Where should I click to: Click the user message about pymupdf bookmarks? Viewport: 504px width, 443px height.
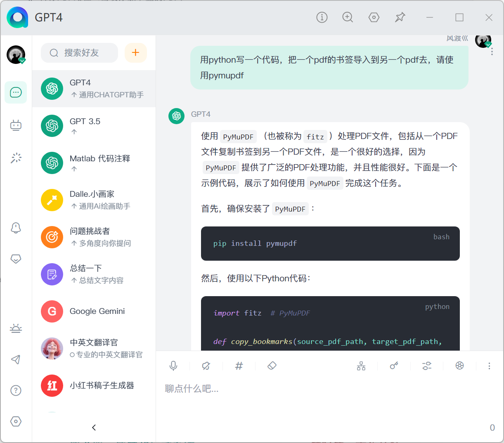(329, 68)
